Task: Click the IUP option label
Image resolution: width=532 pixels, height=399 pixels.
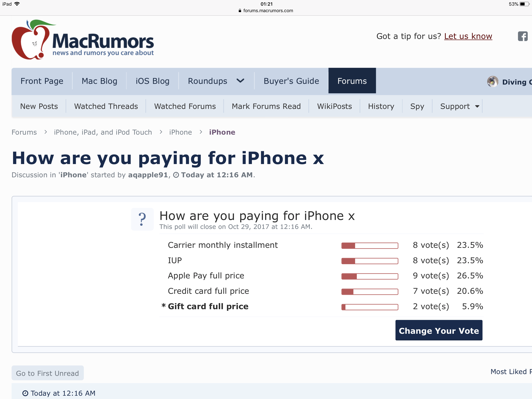Action: (175, 260)
